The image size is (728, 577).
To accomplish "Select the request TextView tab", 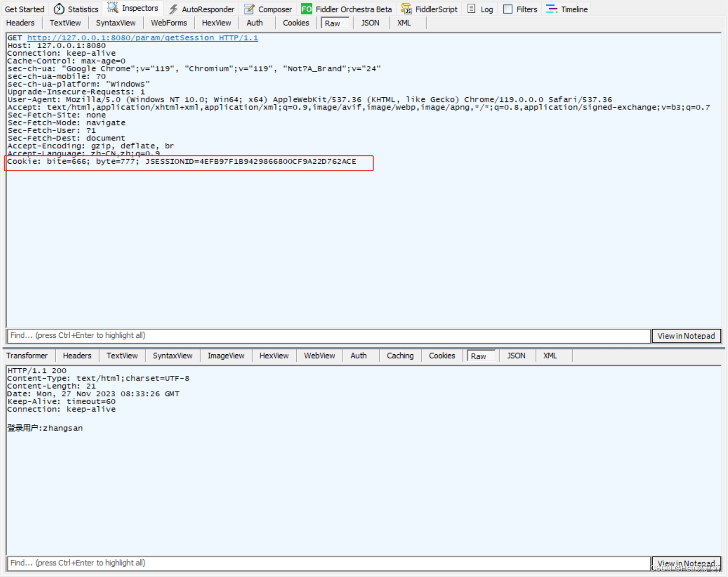I will click(65, 22).
